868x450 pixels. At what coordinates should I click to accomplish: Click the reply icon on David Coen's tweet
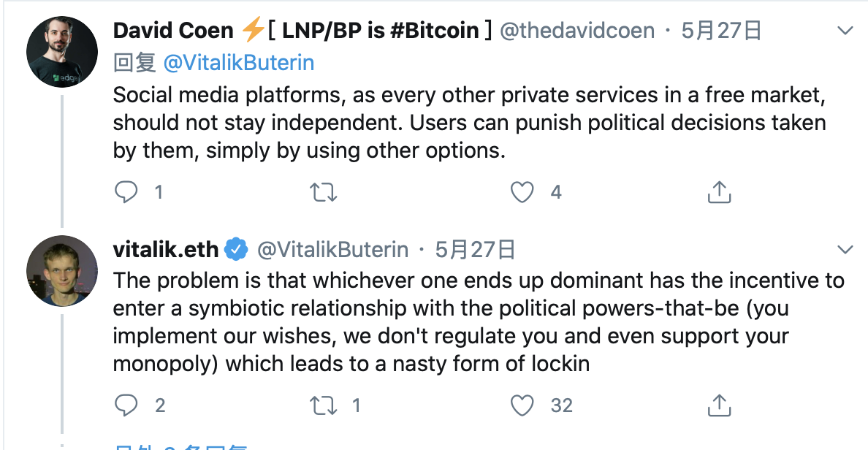coord(126,191)
